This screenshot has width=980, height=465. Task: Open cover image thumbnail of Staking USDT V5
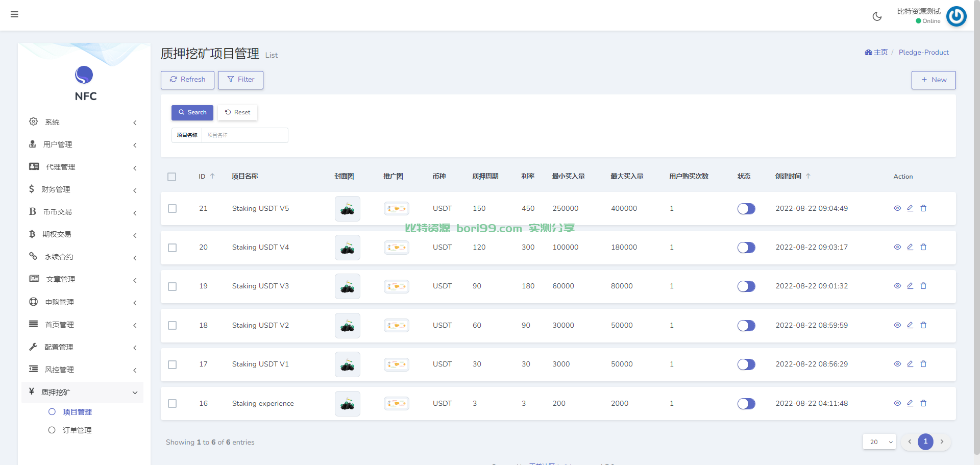(x=348, y=209)
